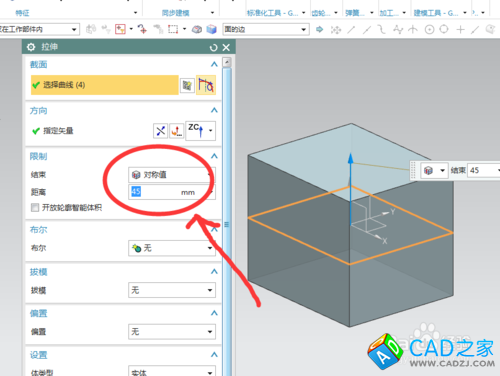
Task: Click the curve tool icon at right of 选择曲线 row
Action: tap(206, 85)
